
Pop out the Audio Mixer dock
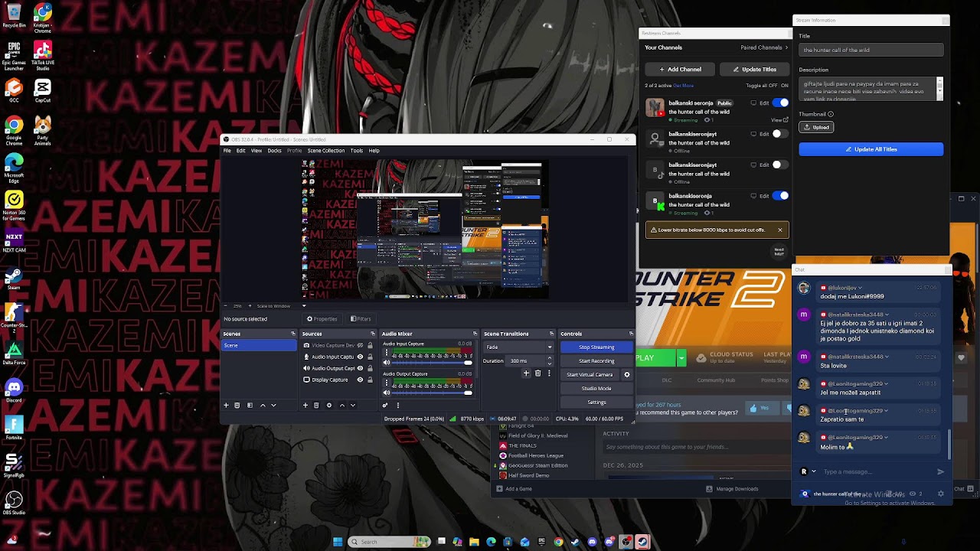coord(475,334)
